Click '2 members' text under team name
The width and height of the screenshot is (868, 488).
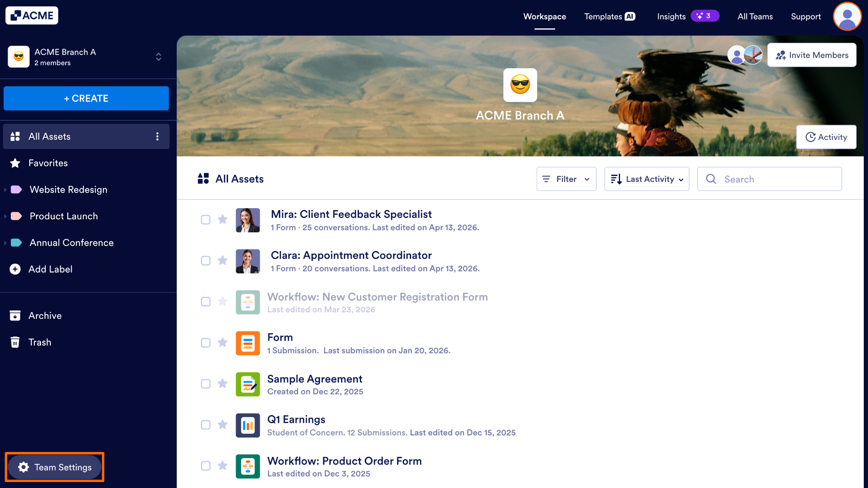tap(53, 63)
